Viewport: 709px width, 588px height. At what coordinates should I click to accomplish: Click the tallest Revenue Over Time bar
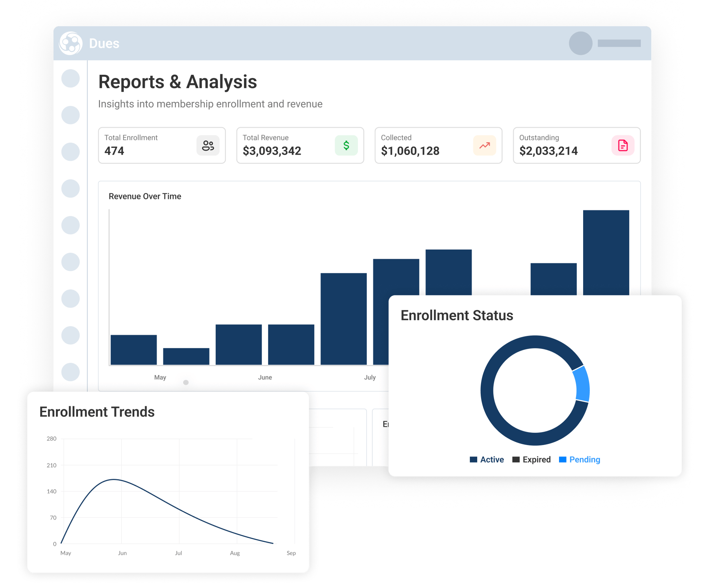[606, 253]
